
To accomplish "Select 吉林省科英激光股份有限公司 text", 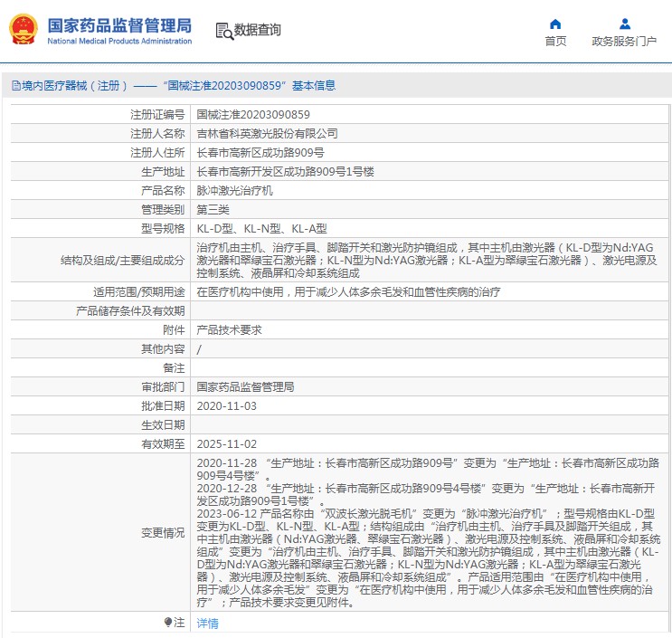I will [267, 133].
